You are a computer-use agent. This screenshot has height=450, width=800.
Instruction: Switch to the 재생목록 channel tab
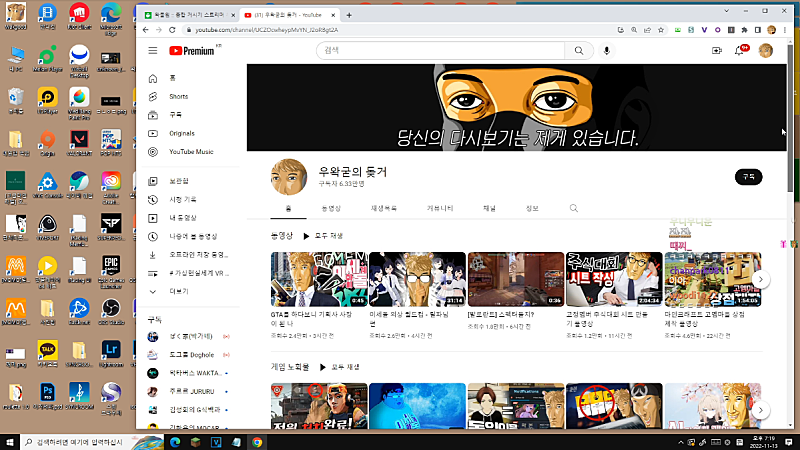coord(384,208)
